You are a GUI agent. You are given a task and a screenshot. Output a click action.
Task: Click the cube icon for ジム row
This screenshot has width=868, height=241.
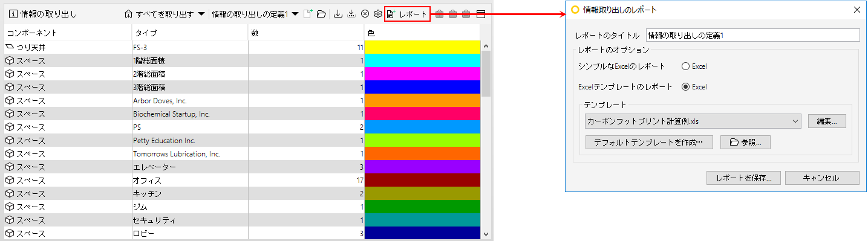10,207
